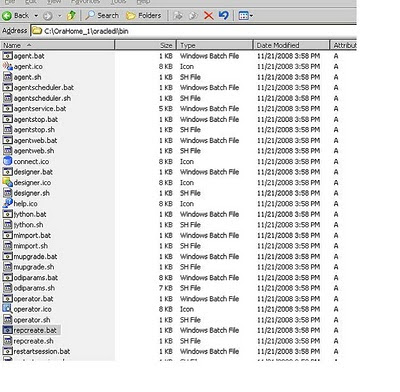The width and height of the screenshot is (400, 392).
Task: Select the agent.sh file icon
Action: click(x=8, y=77)
